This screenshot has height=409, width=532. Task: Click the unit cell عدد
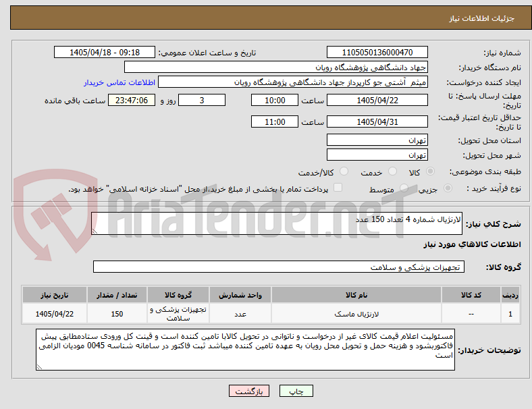point(240,314)
